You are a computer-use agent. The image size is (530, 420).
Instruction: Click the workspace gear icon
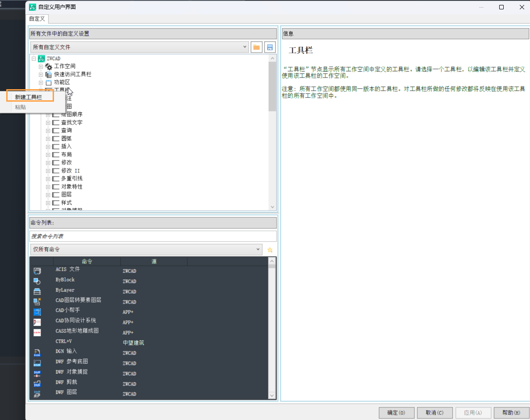pos(49,66)
